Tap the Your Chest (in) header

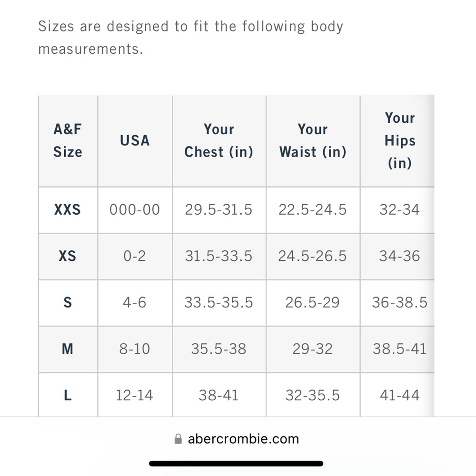click(219, 140)
